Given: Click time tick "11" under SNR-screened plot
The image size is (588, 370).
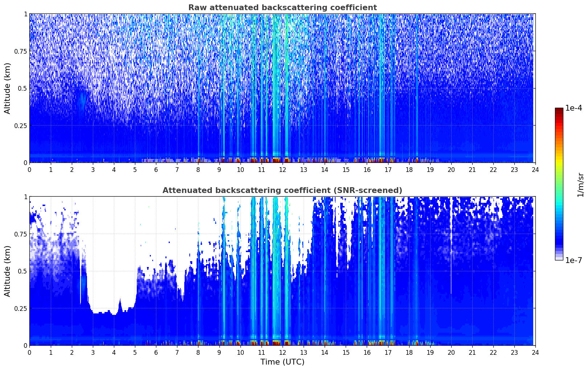Looking at the screenshot, I should click(x=261, y=352).
